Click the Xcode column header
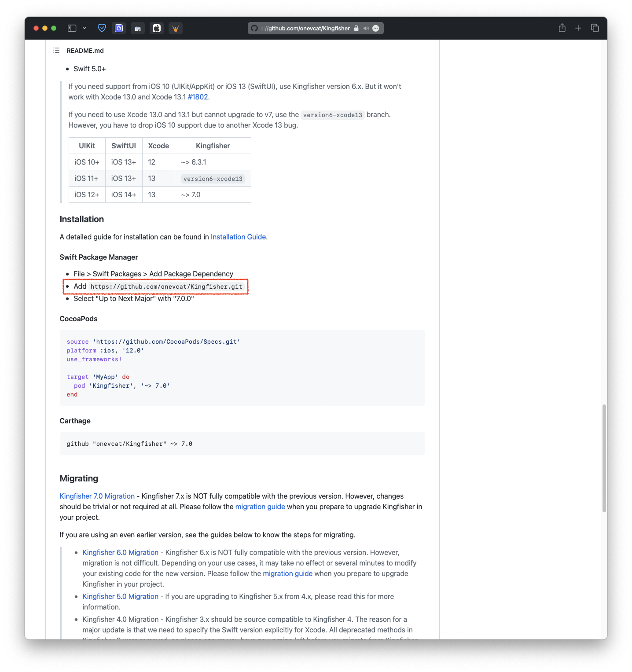The image size is (632, 672). coord(158,146)
